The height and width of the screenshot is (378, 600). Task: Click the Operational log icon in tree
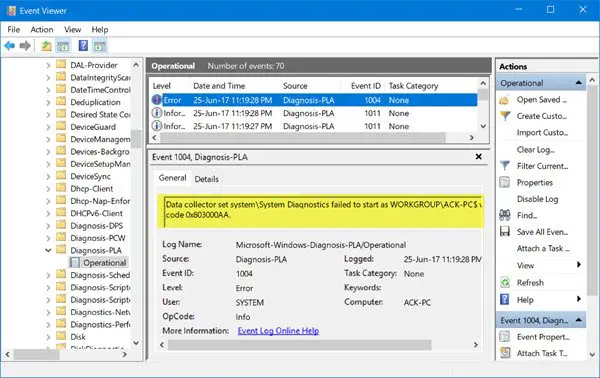[x=75, y=262]
